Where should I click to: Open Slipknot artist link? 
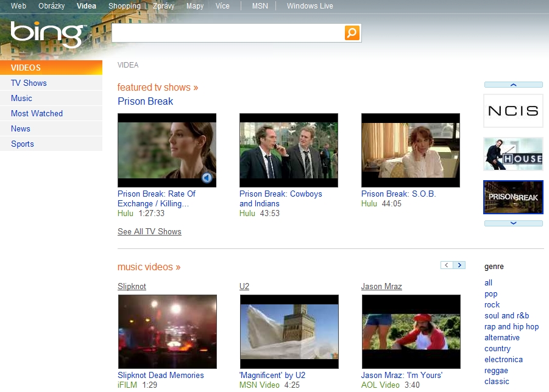tap(132, 287)
